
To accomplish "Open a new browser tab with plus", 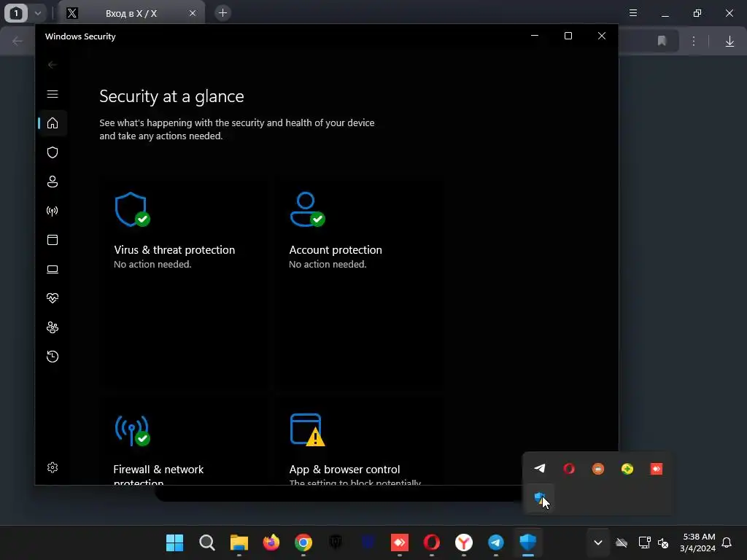I will coord(222,13).
